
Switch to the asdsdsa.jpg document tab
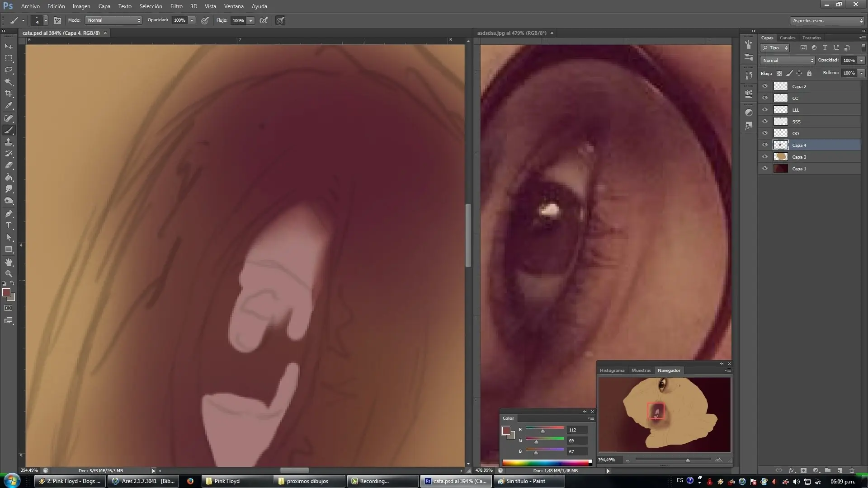[x=512, y=33]
